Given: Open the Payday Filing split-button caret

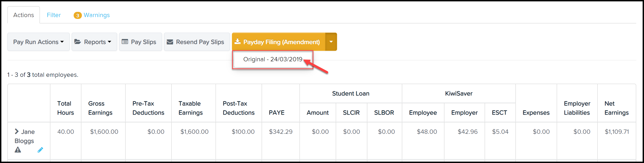Looking at the screenshot, I should point(331,42).
